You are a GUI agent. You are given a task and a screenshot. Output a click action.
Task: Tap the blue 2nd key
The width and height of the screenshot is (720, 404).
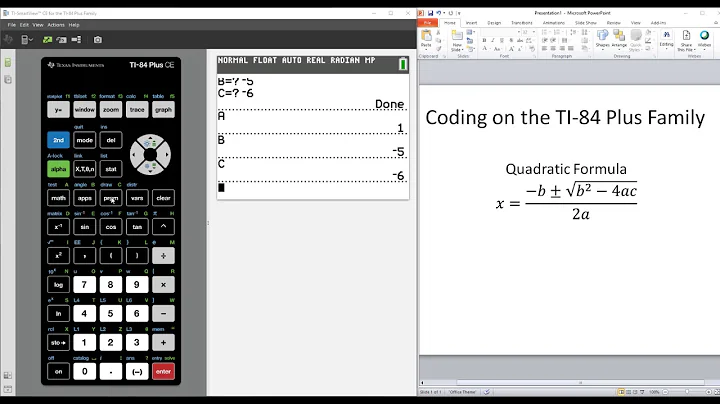58,140
